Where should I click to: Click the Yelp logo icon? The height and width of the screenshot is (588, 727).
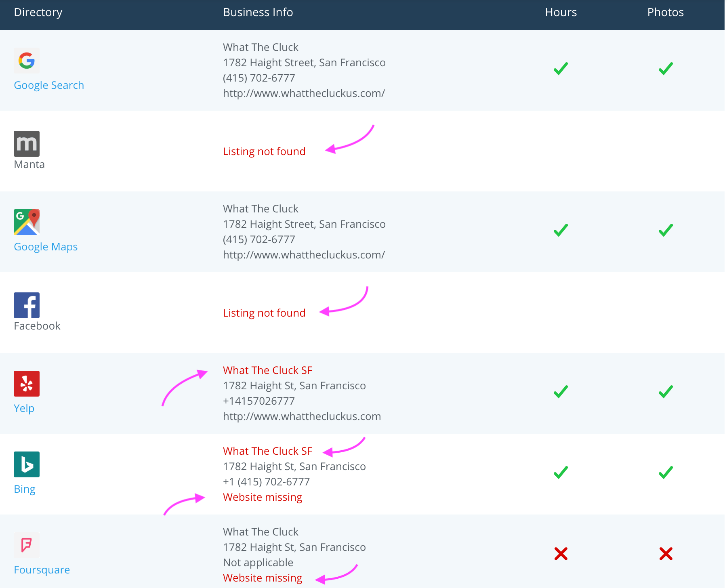click(x=27, y=384)
